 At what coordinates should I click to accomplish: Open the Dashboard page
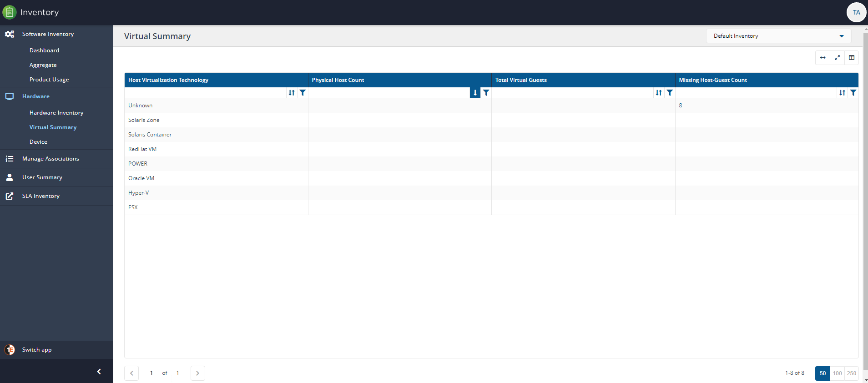tap(44, 50)
